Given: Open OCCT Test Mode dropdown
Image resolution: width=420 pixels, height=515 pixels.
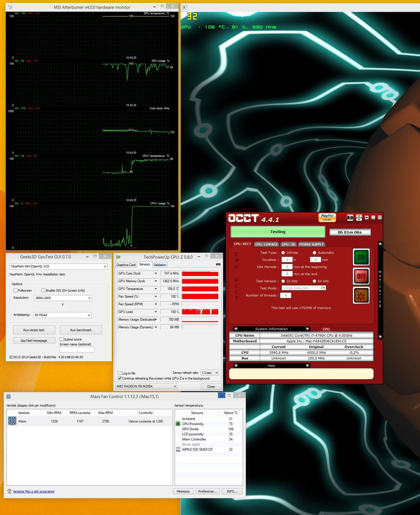Looking at the screenshot, I should coord(304,288).
